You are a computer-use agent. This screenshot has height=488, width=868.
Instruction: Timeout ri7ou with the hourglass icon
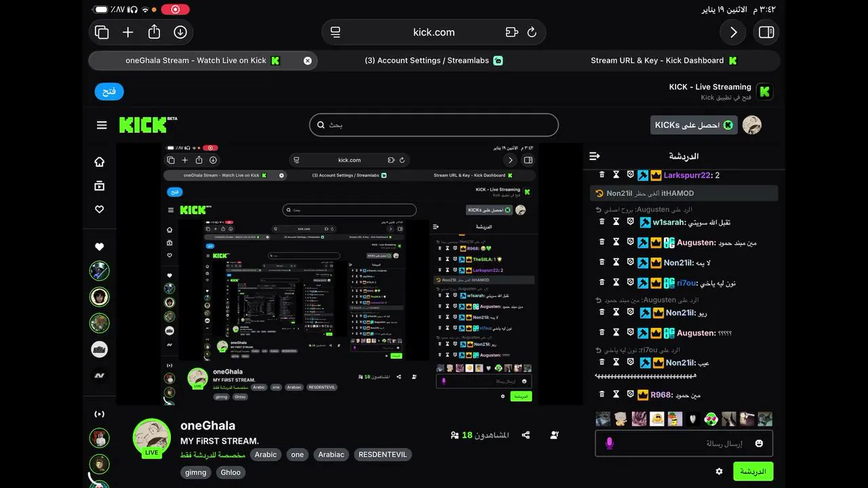point(616,283)
